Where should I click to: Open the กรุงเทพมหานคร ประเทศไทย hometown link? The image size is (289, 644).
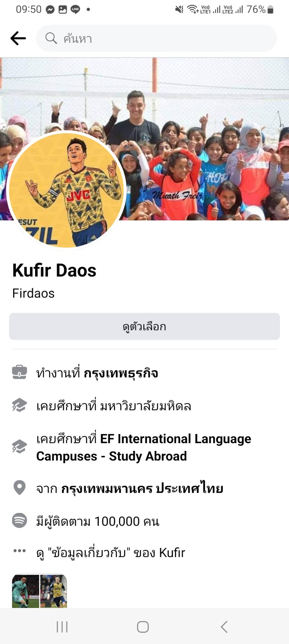pos(142,488)
